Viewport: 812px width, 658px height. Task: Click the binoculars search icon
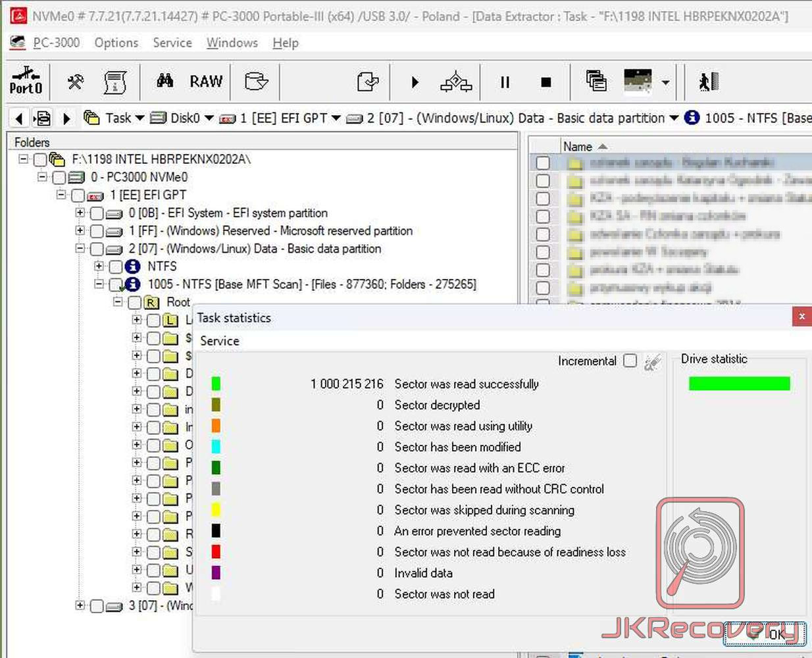click(x=165, y=81)
